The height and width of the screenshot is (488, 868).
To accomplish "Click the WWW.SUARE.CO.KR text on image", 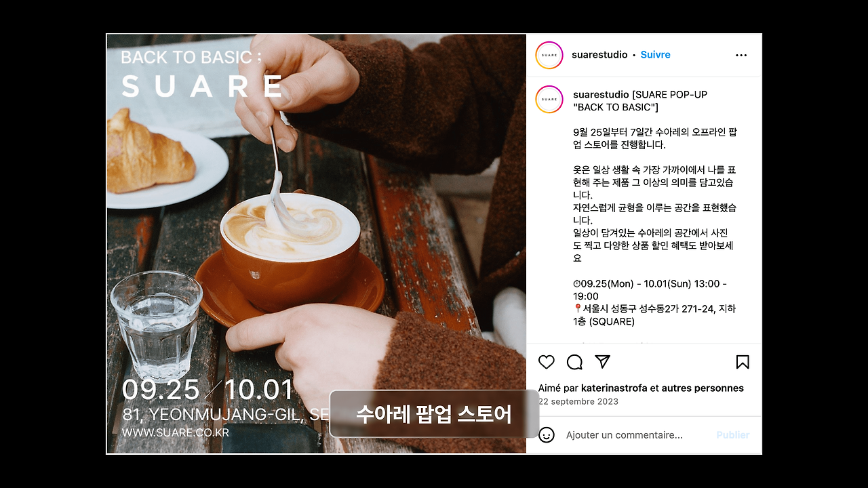I will (176, 432).
